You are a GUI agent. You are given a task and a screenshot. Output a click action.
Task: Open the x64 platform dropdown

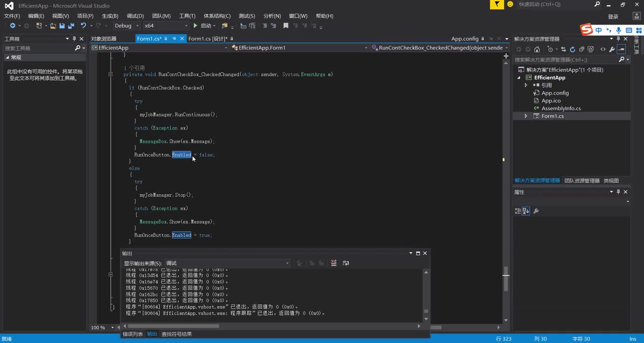tap(166, 26)
